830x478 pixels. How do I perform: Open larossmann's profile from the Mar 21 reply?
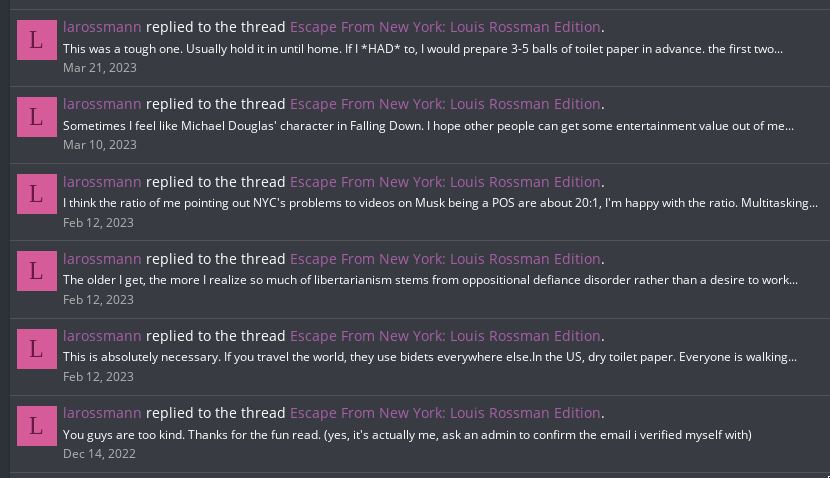(x=102, y=26)
